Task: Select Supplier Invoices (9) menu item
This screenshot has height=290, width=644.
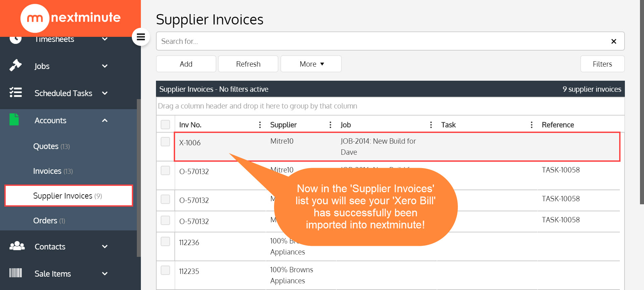Action: (x=69, y=196)
